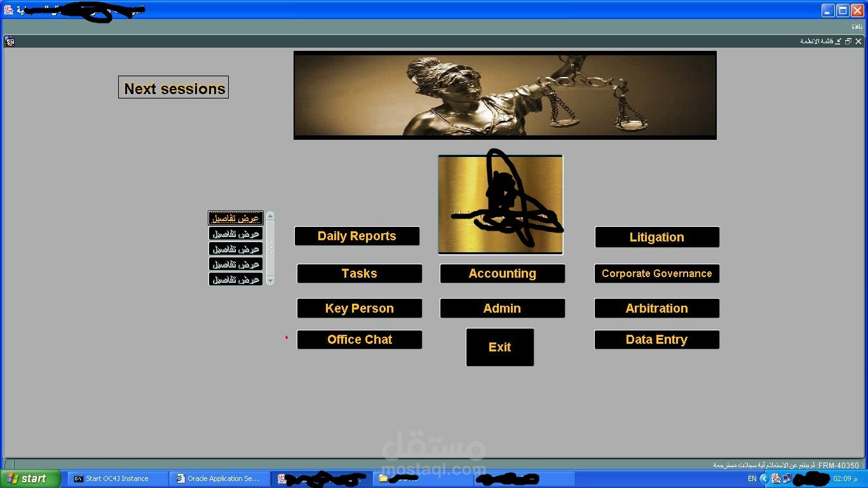
Task: Launch Office Chat
Action: (359, 339)
